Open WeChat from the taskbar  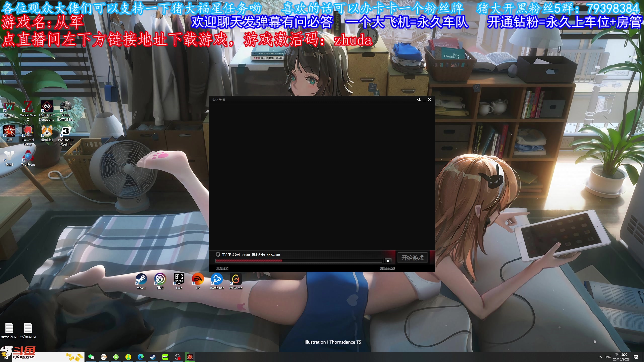(x=91, y=357)
